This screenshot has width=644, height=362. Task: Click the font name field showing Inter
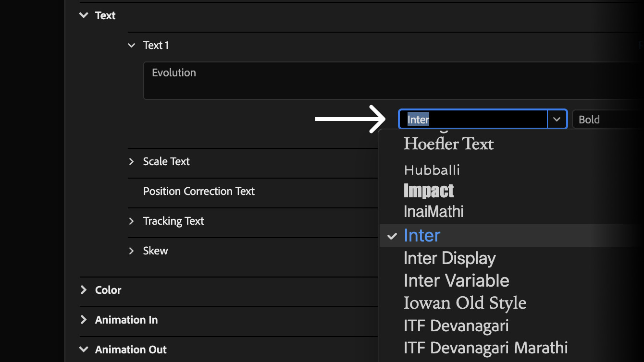pyautogui.click(x=473, y=119)
